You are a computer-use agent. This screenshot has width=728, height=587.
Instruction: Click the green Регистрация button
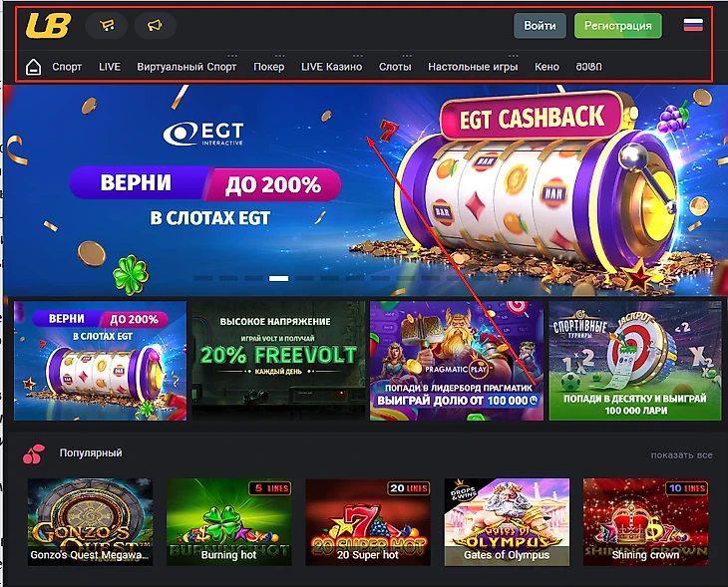(618, 26)
